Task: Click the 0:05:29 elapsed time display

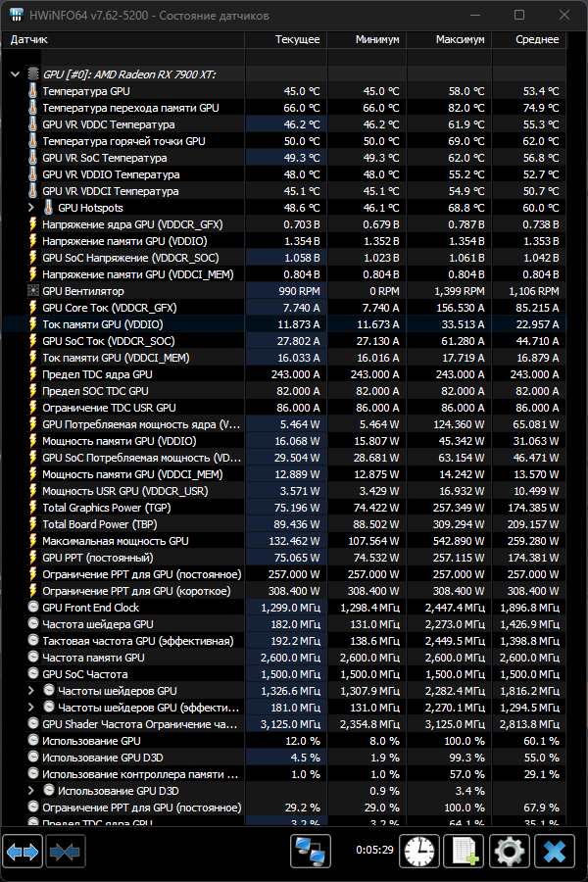Action: (374, 850)
